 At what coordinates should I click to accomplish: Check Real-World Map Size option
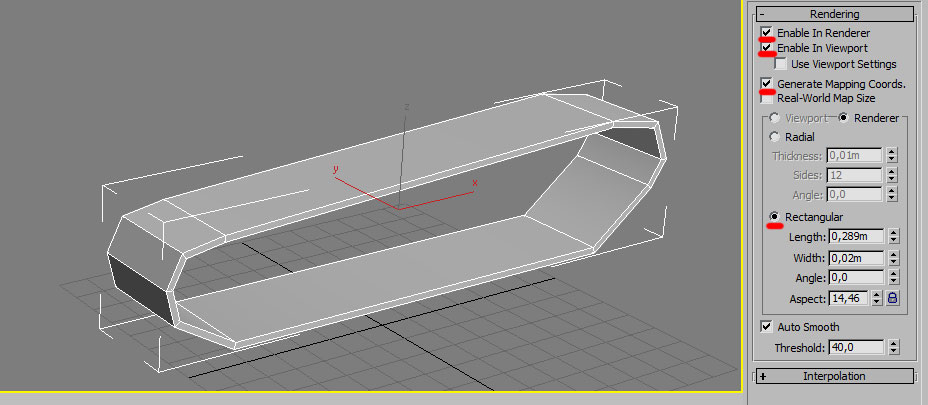point(767,98)
